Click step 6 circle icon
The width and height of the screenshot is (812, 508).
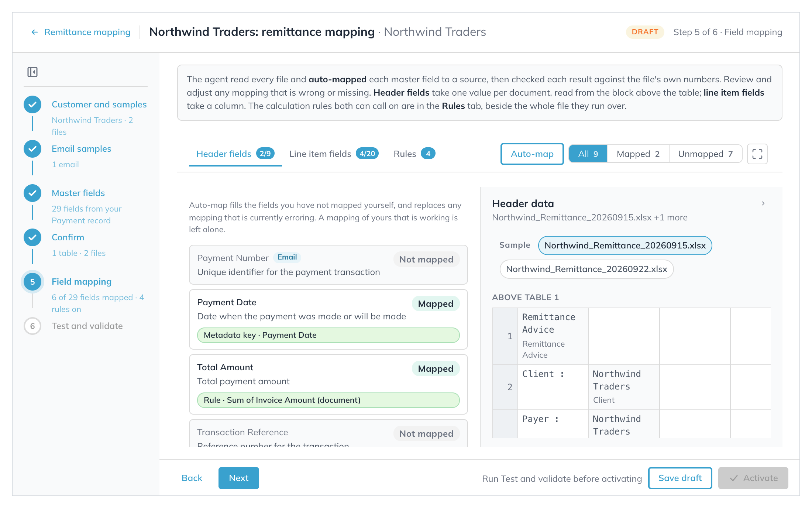[32, 326]
